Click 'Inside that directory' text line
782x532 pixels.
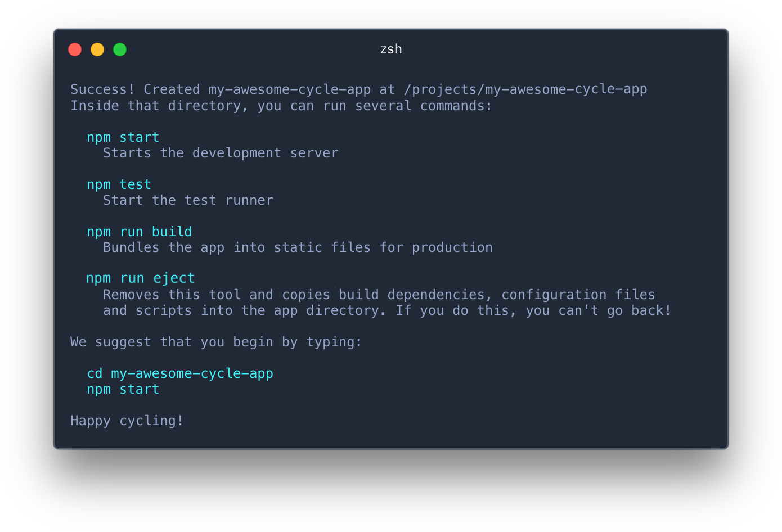click(281, 106)
